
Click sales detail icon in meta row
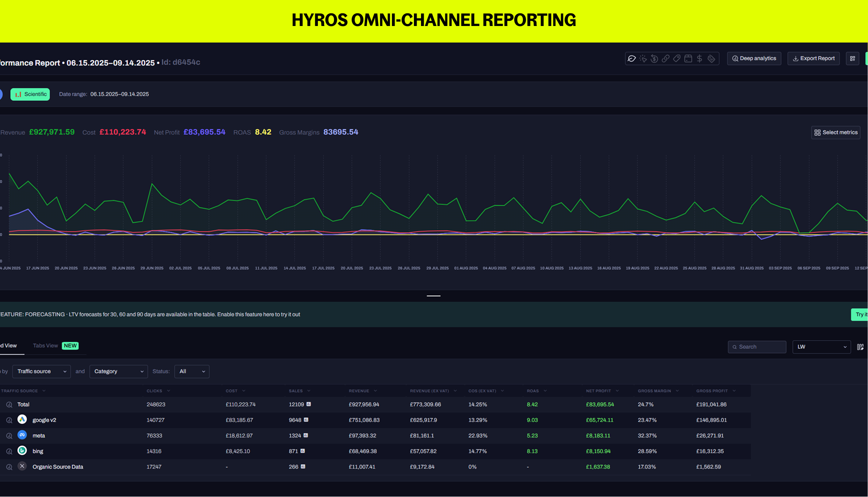[x=306, y=436]
